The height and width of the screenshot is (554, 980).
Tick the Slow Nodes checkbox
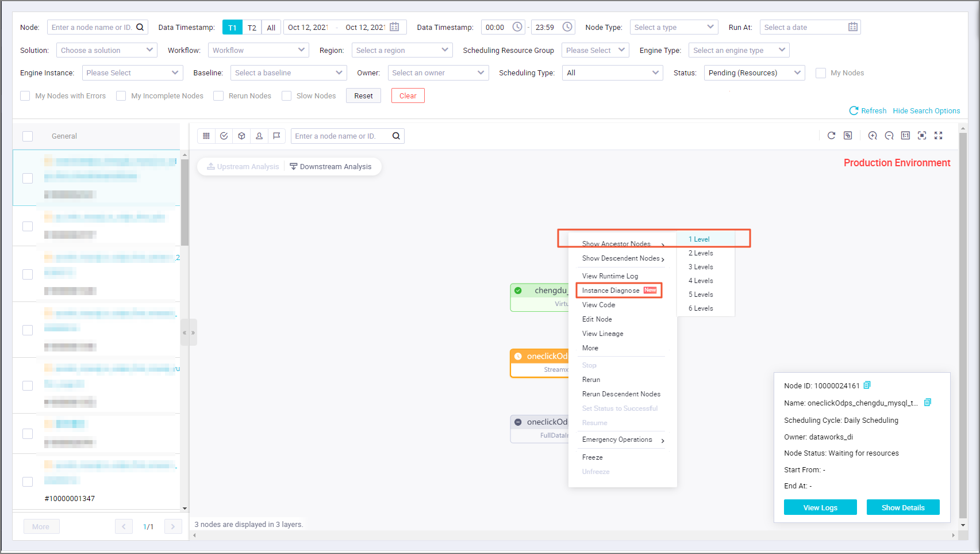coord(286,96)
